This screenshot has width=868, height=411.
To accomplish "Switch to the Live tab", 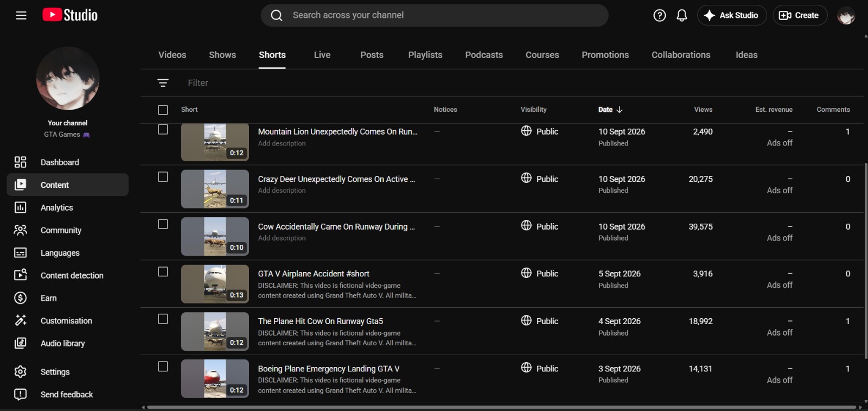I will point(322,55).
